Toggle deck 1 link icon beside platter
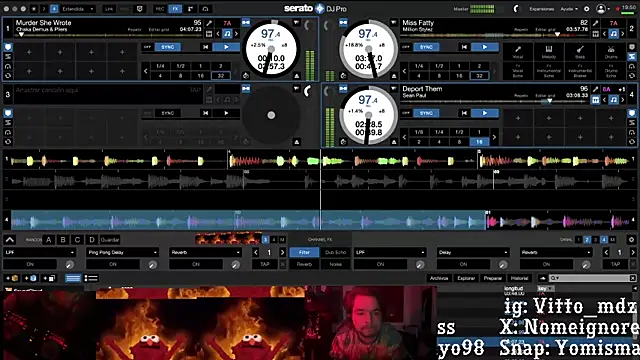This screenshot has height=360, width=640. coord(246,22)
